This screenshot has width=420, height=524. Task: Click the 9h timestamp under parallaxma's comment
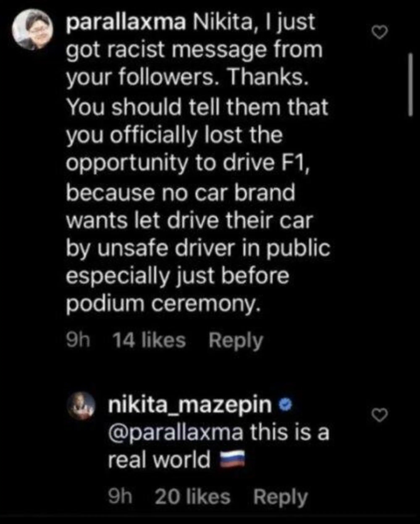[78, 341]
